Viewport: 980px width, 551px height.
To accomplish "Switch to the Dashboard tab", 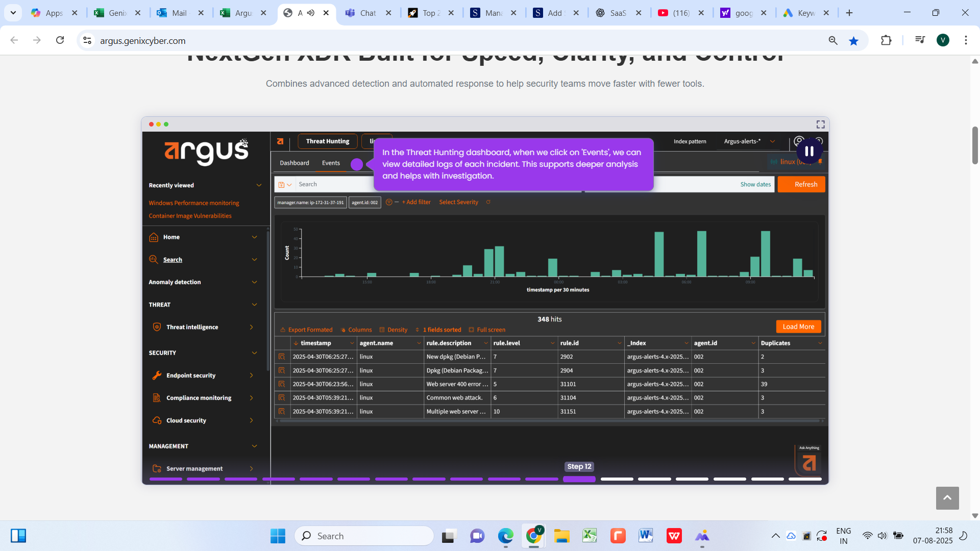I will tap(295, 163).
